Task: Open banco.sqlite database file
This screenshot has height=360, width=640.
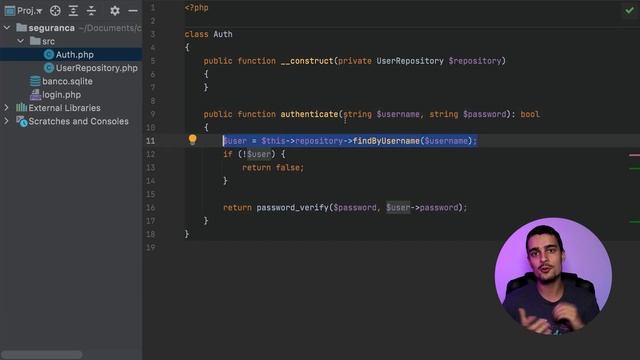Action: 67,81
